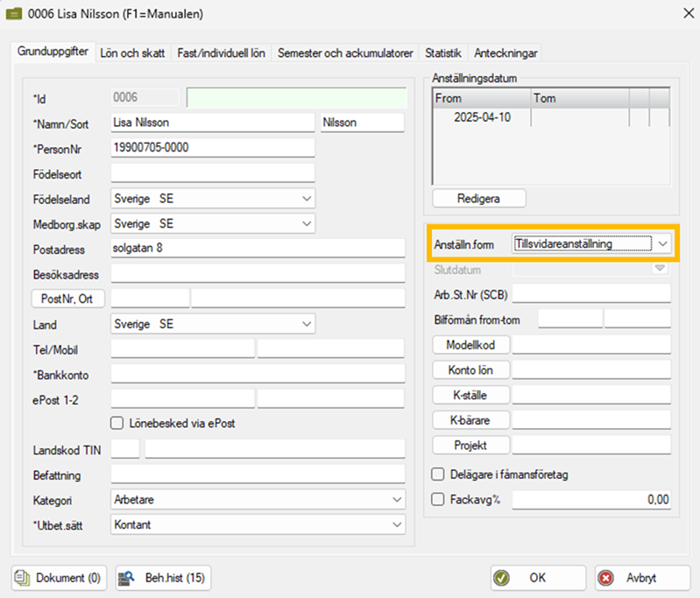Click into the Bankkonto input field
This screenshot has height=598, width=700.
pyautogui.click(x=258, y=375)
